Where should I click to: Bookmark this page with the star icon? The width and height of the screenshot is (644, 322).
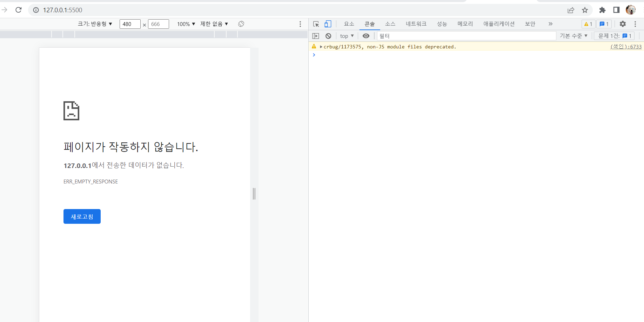[585, 10]
